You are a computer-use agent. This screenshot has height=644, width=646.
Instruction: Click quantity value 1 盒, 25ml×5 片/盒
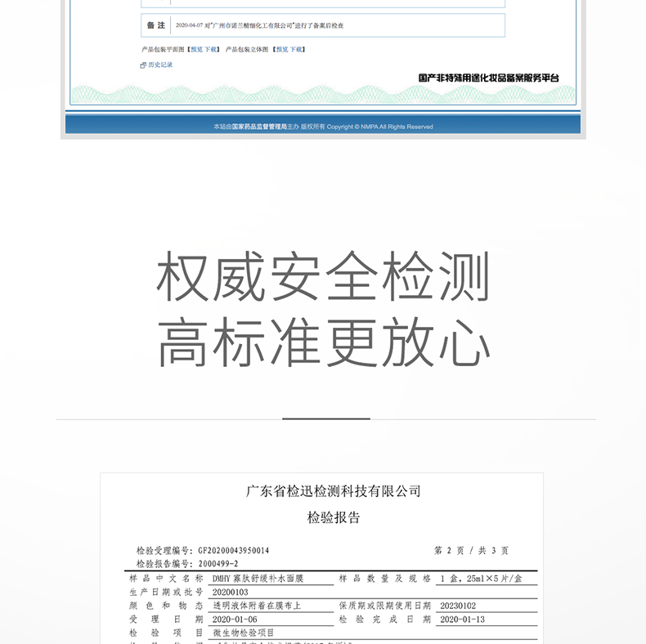pos(481,579)
